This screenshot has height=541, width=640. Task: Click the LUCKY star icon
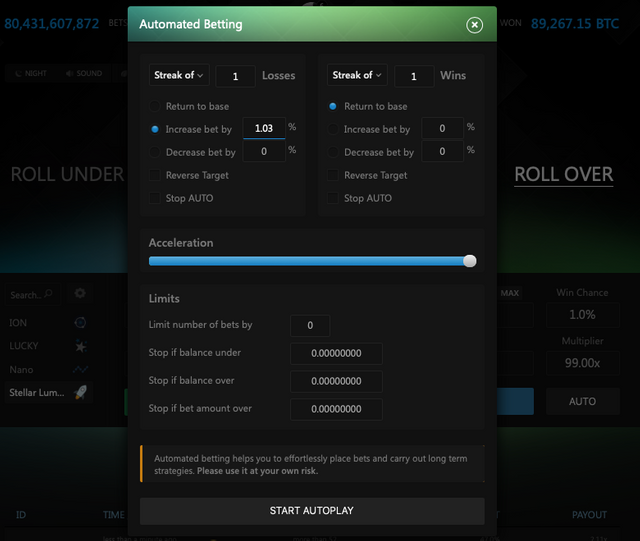[x=81, y=346]
